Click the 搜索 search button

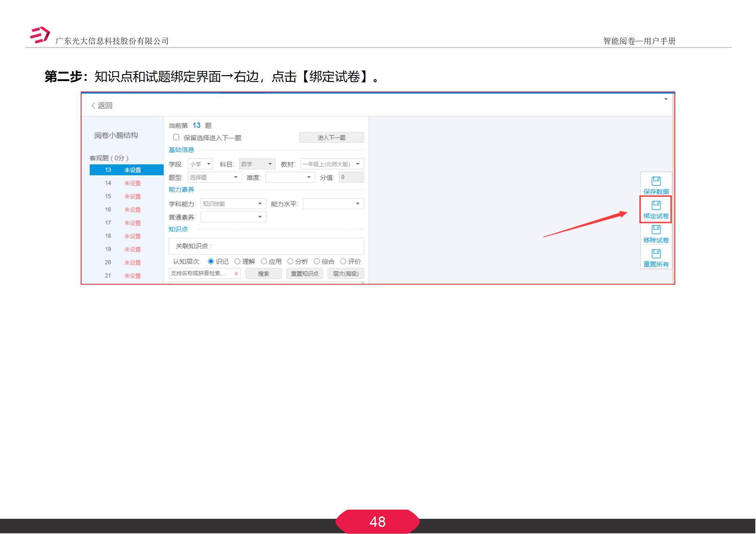[264, 273]
